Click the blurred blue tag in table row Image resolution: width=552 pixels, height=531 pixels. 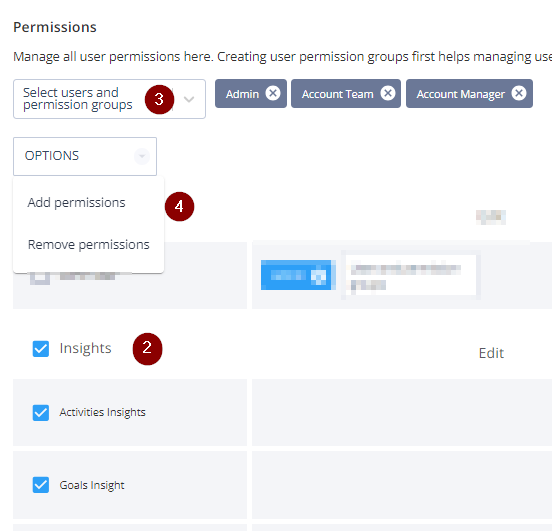pyautogui.click(x=298, y=275)
